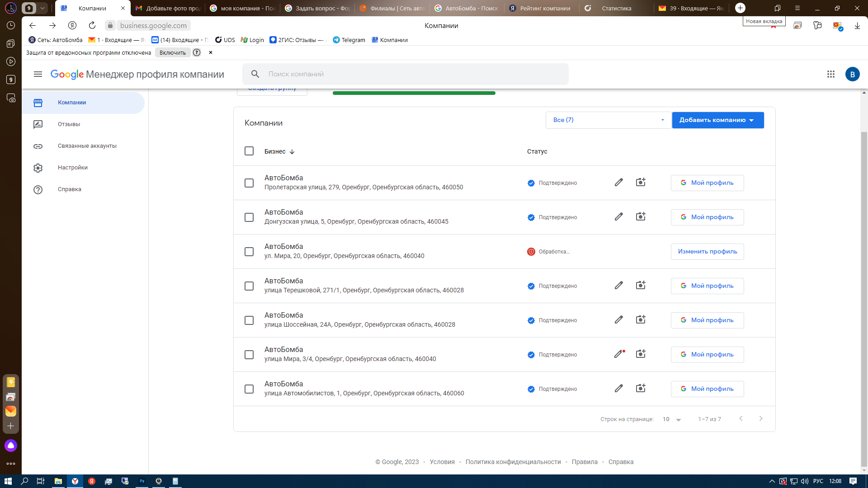Viewport: 868px width, 488px height.
Task: Open Alice assistant in sidebar
Action: [x=11, y=446]
